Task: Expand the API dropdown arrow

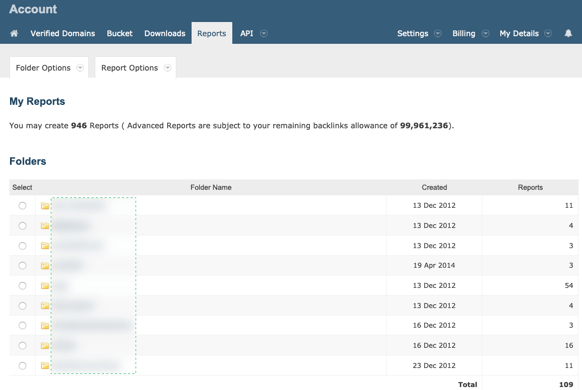Action: tap(264, 33)
